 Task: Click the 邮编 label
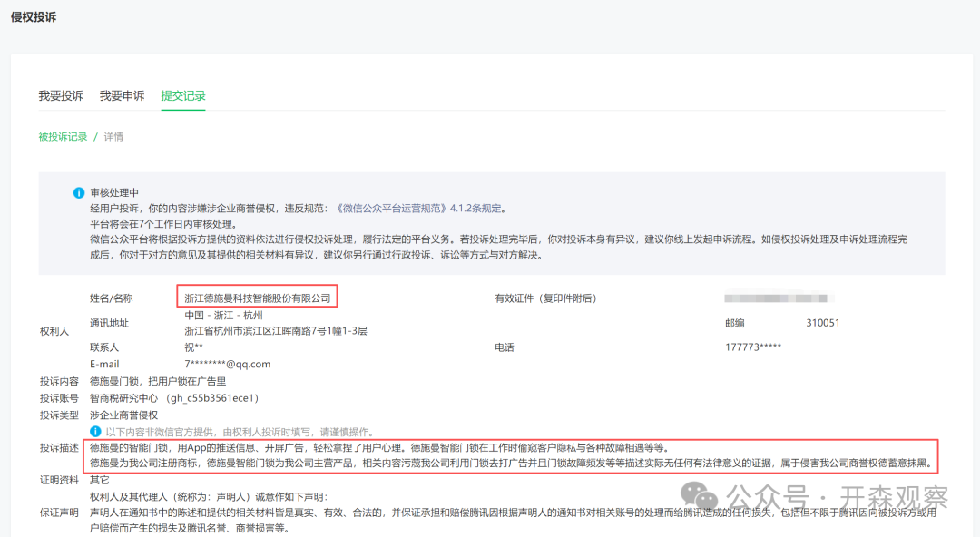[735, 323]
